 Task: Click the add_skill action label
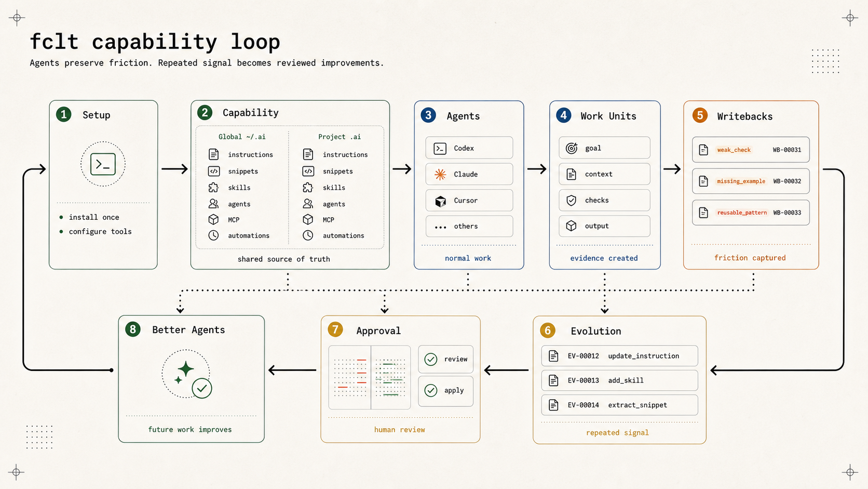(626, 380)
